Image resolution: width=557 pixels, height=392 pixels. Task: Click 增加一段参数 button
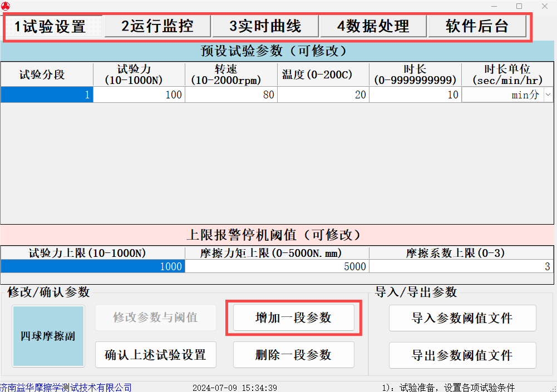point(293,318)
